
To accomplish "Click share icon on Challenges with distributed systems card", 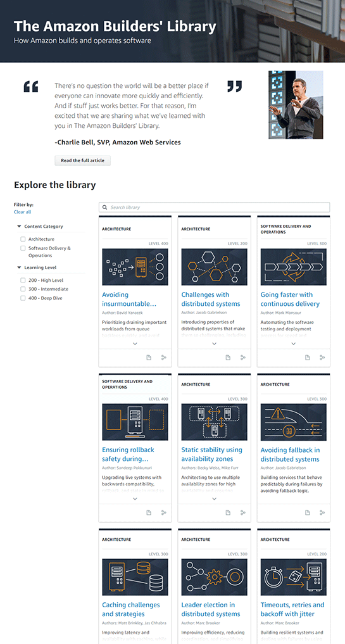I will coord(242,358).
